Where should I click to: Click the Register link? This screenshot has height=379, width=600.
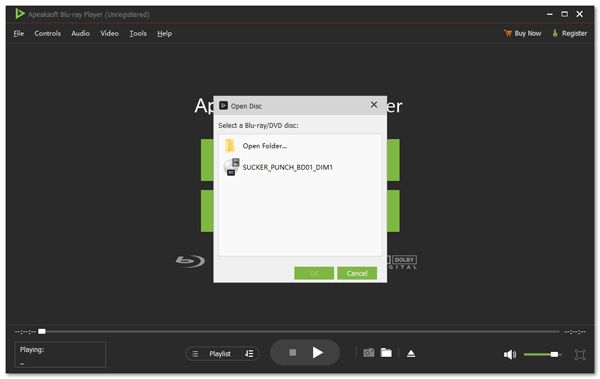pos(570,34)
